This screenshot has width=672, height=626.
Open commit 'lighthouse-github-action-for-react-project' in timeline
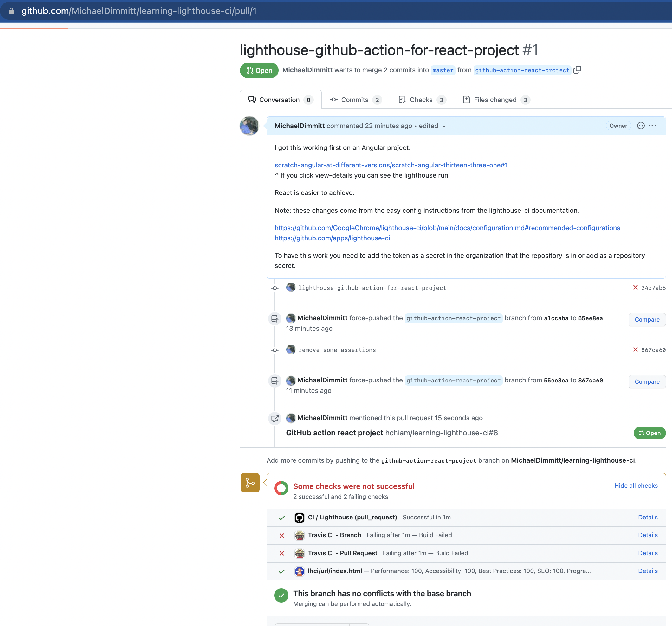[372, 288]
